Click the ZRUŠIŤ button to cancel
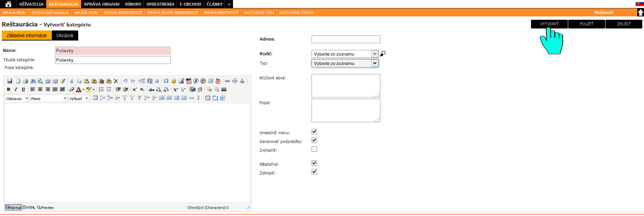 tap(624, 24)
